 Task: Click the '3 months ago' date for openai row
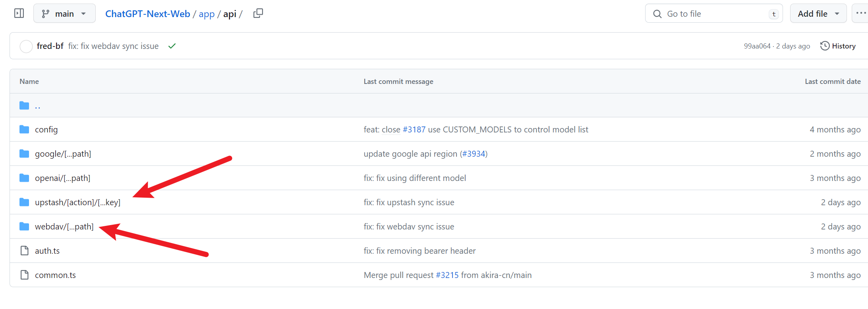coord(835,178)
